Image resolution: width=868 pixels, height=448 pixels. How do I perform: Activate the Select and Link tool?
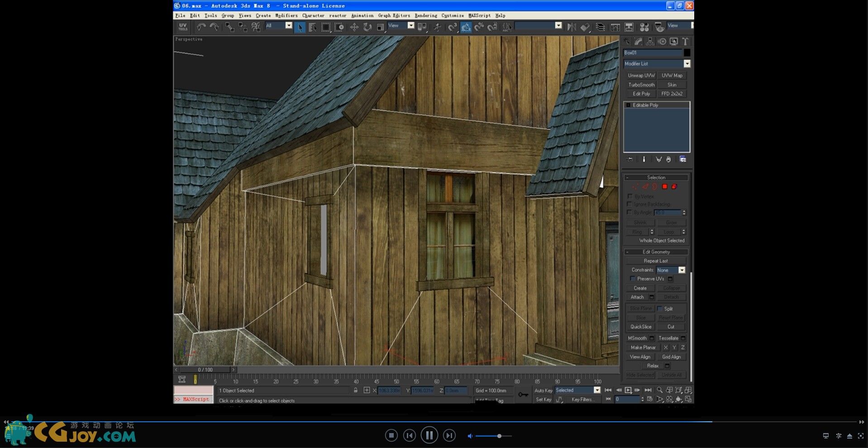[x=230, y=27]
